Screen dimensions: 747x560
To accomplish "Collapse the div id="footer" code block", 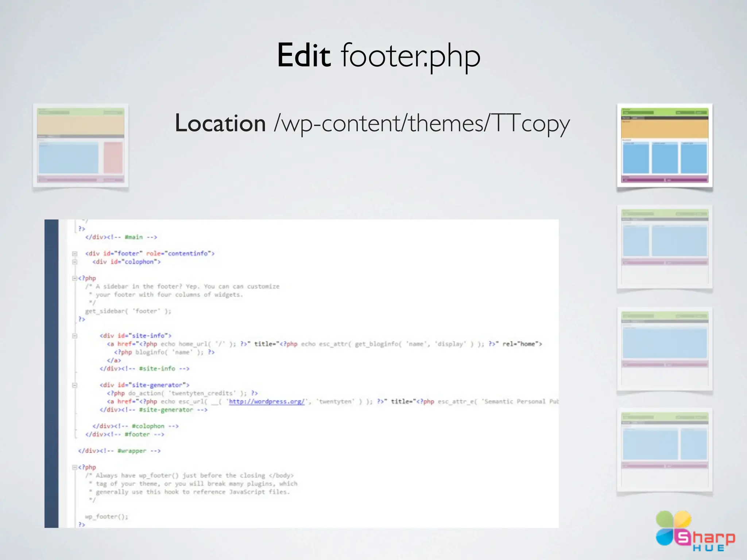I will pyautogui.click(x=75, y=253).
